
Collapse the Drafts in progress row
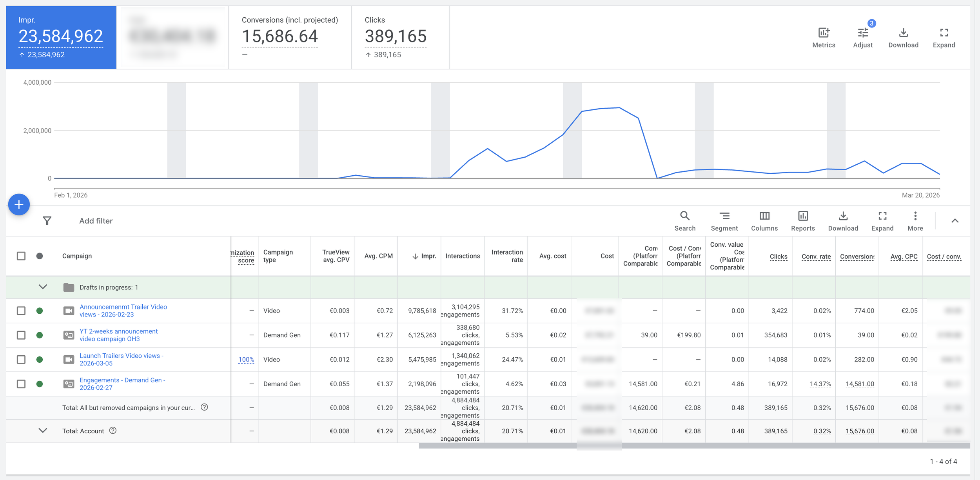pyautogui.click(x=43, y=287)
